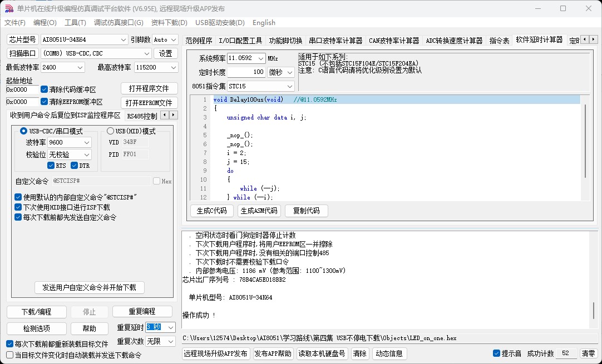Toggle the Hex checkbox
Screen dimensions: 602x364
157,181
